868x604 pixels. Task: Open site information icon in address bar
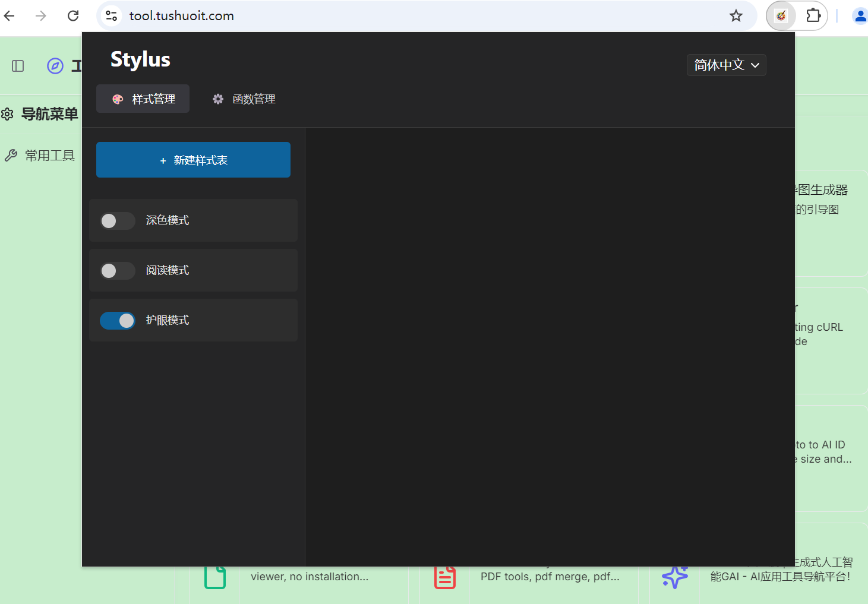coord(111,15)
